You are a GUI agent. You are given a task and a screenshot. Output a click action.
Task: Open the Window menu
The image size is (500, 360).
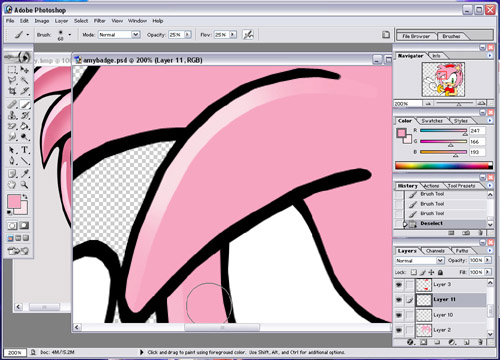(137, 21)
